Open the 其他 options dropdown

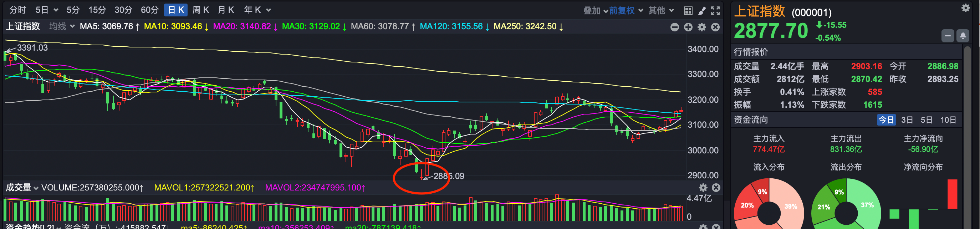tap(661, 11)
